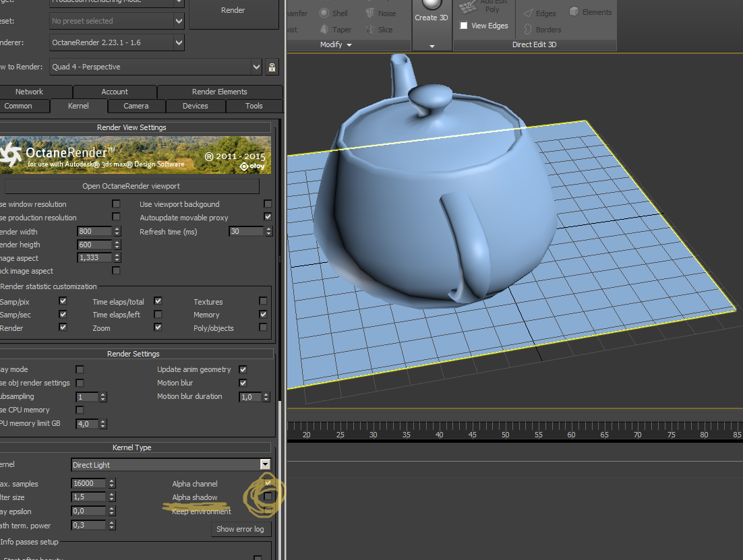The width and height of the screenshot is (743, 560).
Task: Disable the Motion blur checkbox
Action: pos(243,383)
